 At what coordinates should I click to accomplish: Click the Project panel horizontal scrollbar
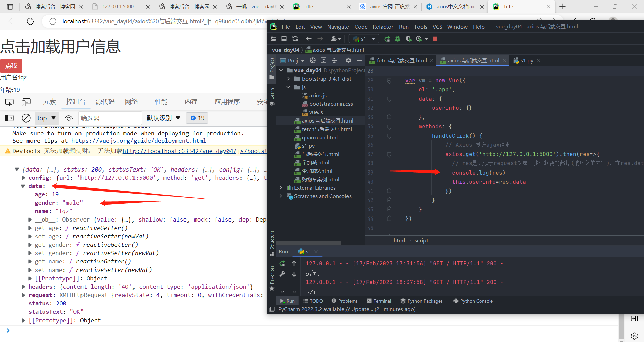pos(309,243)
